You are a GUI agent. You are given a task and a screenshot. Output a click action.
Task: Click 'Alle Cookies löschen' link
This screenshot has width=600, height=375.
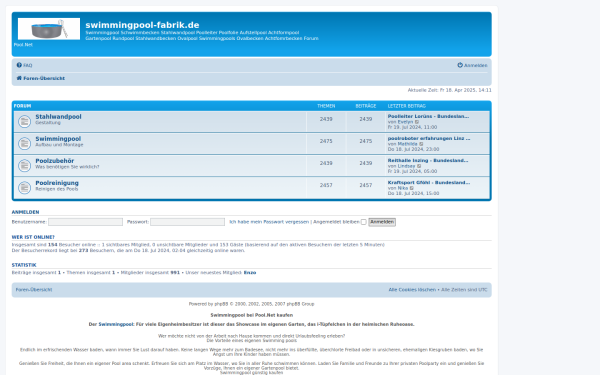click(x=412, y=290)
